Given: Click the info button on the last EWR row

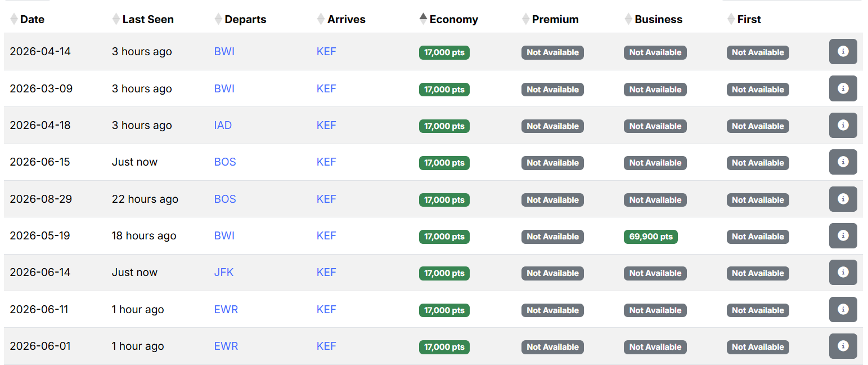Looking at the screenshot, I should pos(843,346).
